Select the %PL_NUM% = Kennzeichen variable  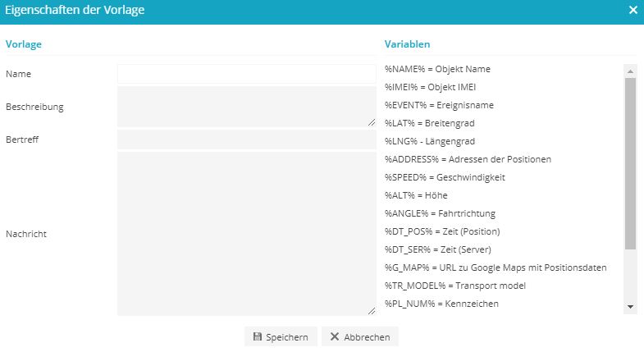pos(441,304)
